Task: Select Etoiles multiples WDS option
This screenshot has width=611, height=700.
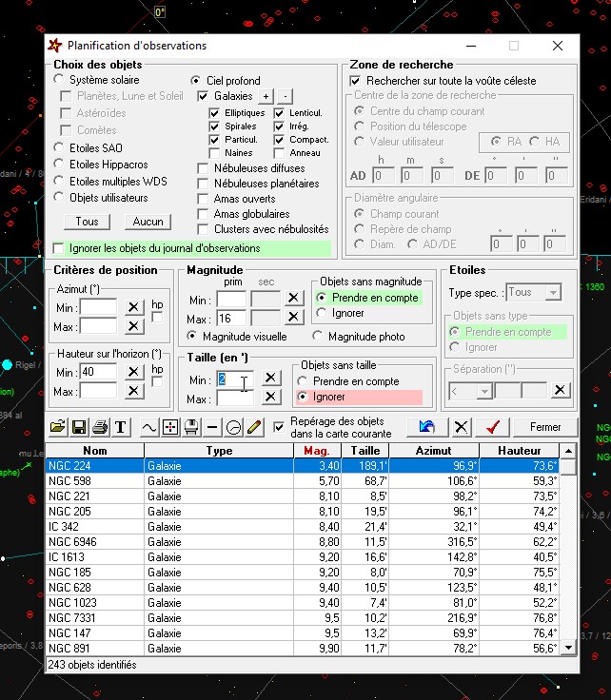Action: 58,181
